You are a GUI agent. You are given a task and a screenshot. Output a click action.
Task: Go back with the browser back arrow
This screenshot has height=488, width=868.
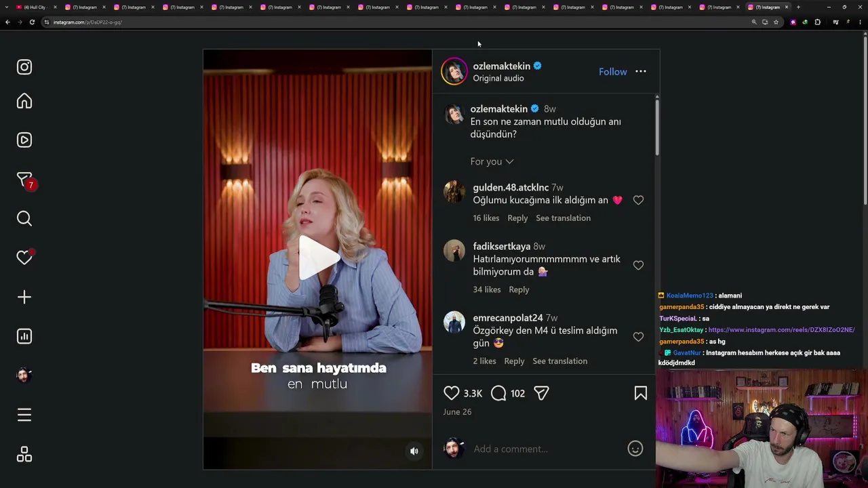click(7, 22)
